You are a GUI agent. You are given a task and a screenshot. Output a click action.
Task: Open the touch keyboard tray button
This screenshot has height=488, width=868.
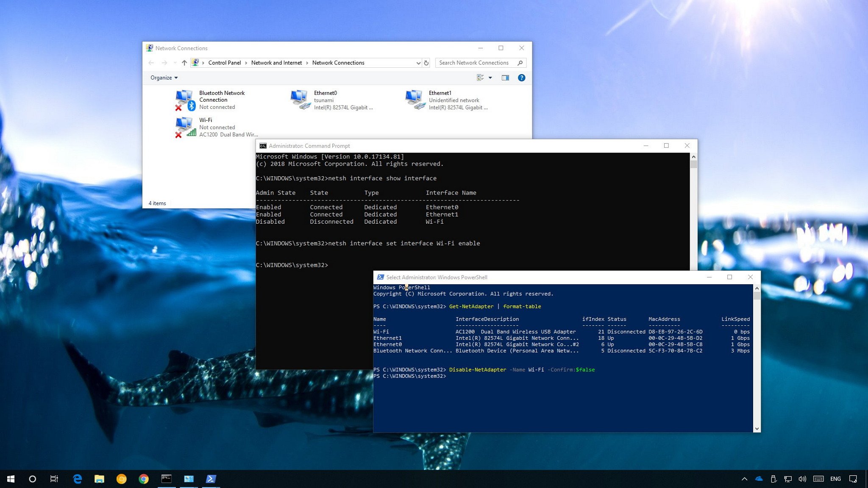(x=818, y=479)
